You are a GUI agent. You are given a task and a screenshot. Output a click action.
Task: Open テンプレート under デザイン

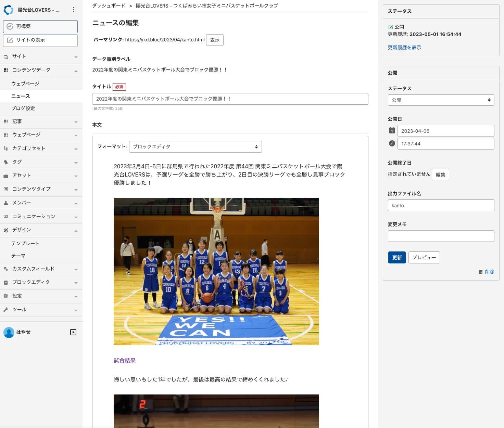pyautogui.click(x=25, y=244)
